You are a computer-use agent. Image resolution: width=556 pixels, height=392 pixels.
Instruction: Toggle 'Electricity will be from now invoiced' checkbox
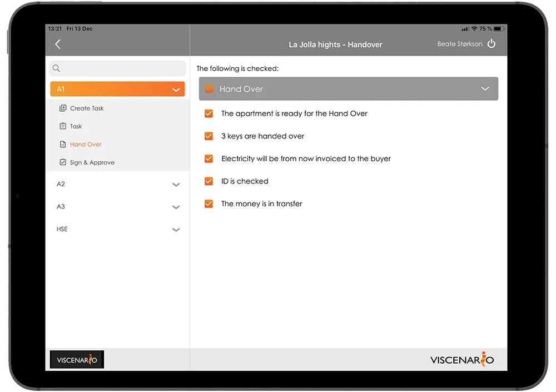(209, 158)
